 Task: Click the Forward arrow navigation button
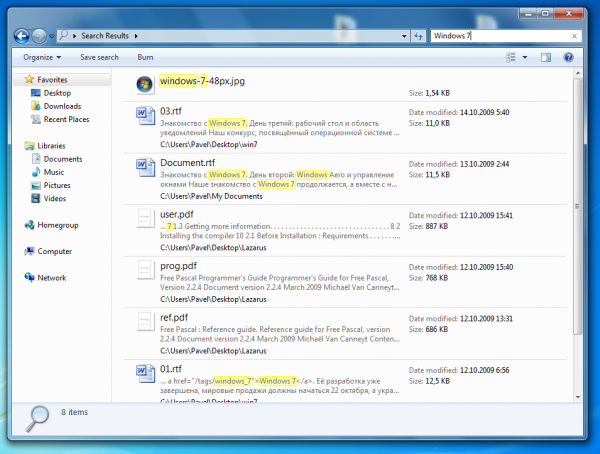pyautogui.click(x=39, y=36)
